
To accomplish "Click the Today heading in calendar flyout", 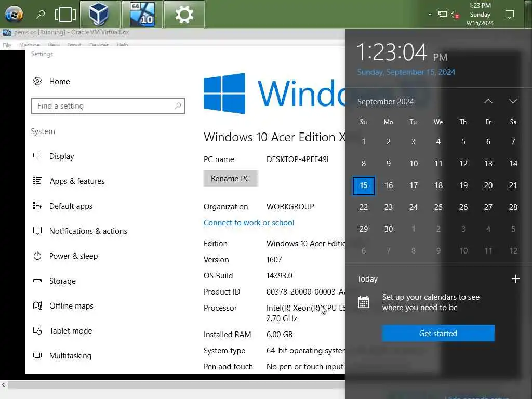I will point(367,279).
